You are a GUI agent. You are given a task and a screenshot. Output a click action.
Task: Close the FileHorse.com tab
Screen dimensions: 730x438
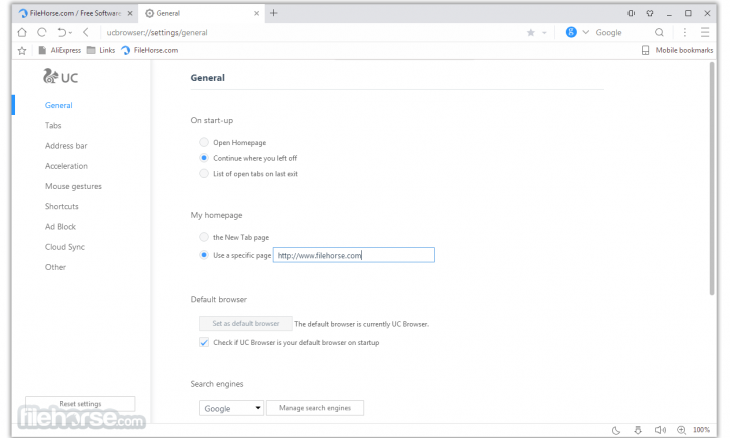click(130, 13)
